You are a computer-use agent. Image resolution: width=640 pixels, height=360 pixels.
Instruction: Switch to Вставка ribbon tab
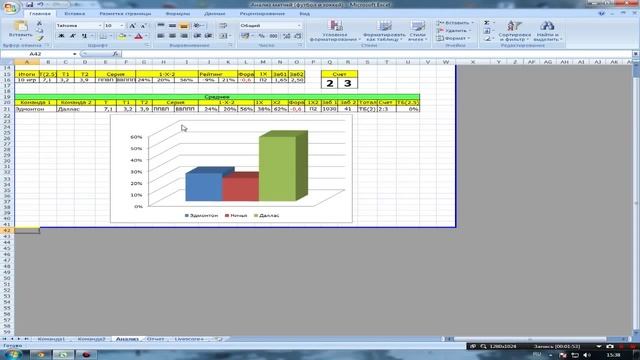pyautogui.click(x=75, y=14)
